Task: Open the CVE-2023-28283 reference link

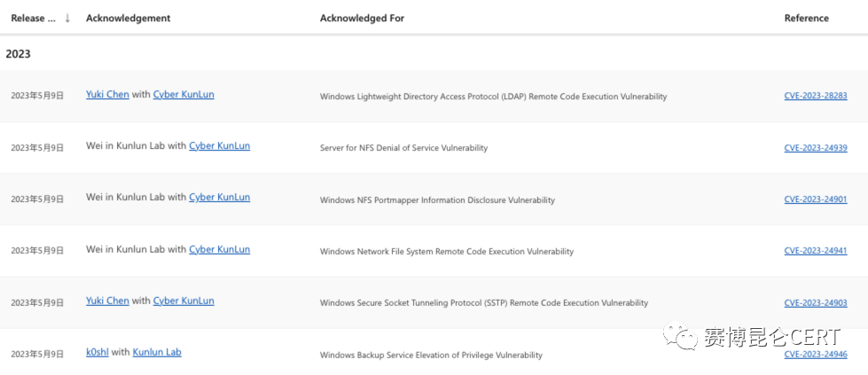Action: click(815, 96)
